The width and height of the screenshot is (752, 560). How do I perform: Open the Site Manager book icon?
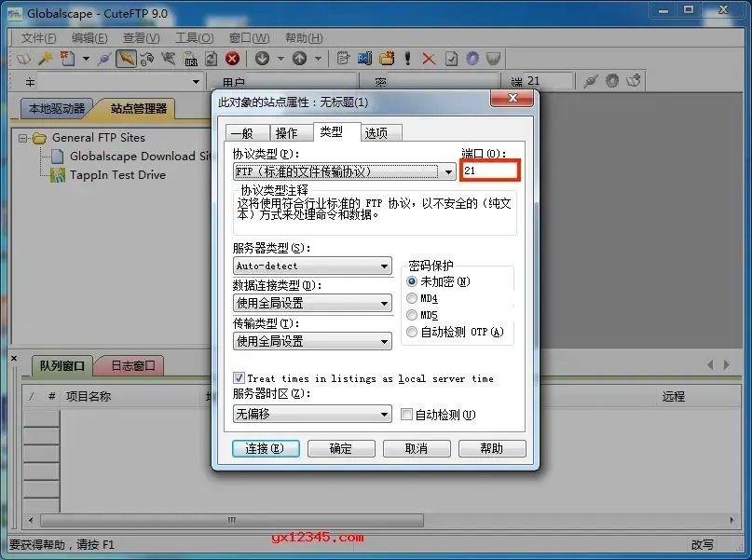23,59
